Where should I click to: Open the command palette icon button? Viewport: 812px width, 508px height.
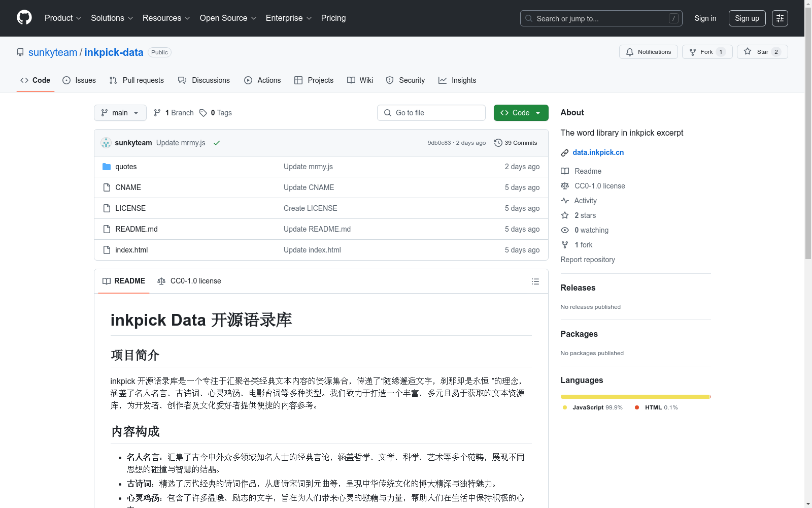780,18
